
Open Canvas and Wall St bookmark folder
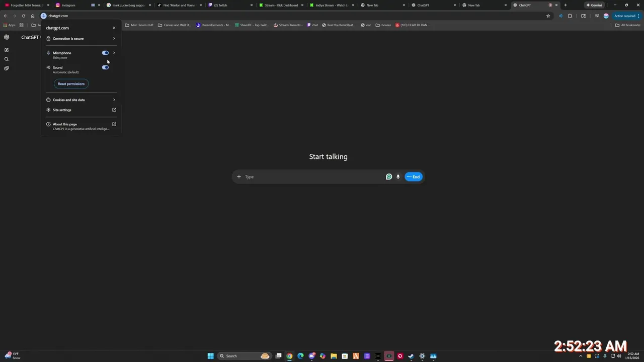pyautogui.click(x=175, y=25)
